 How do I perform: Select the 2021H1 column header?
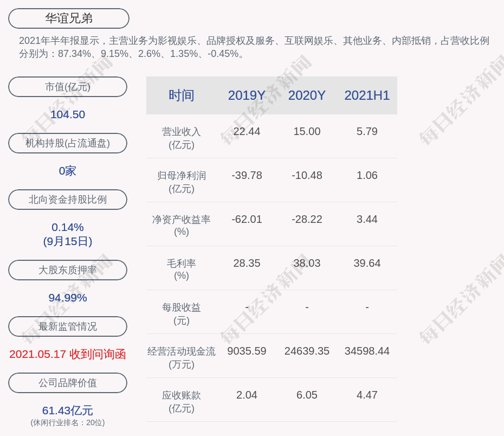click(367, 95)
